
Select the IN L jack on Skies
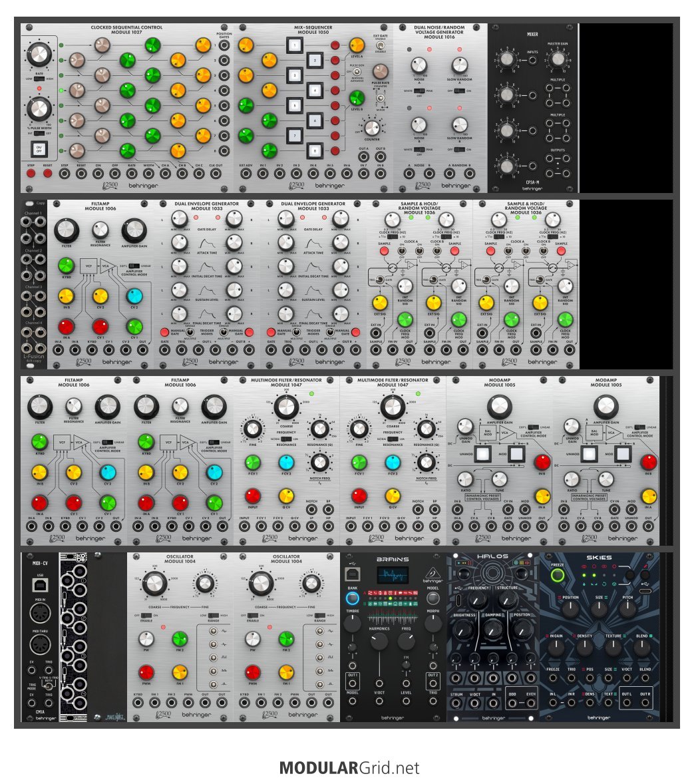553,703
